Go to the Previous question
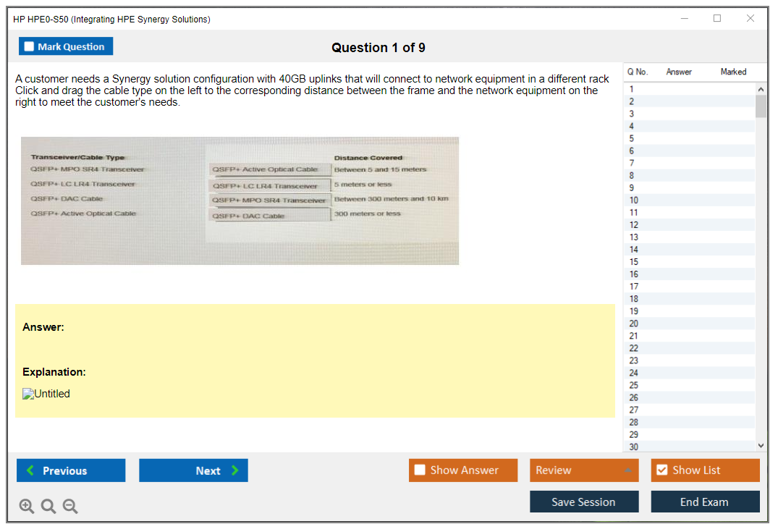Image resolution: width=778 pixels, height=532 pixels. pyautogui.click(x=71, y=470)
